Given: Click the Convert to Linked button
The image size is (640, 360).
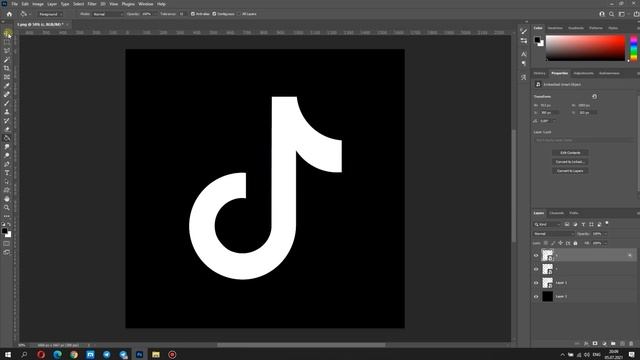Looking at the screenshot, I should pos(570,162).
